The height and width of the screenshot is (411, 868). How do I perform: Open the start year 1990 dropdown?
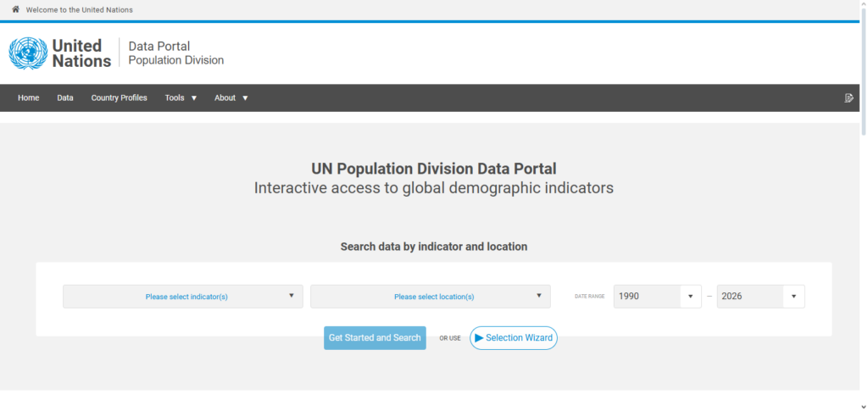click(x=690, y=297)
